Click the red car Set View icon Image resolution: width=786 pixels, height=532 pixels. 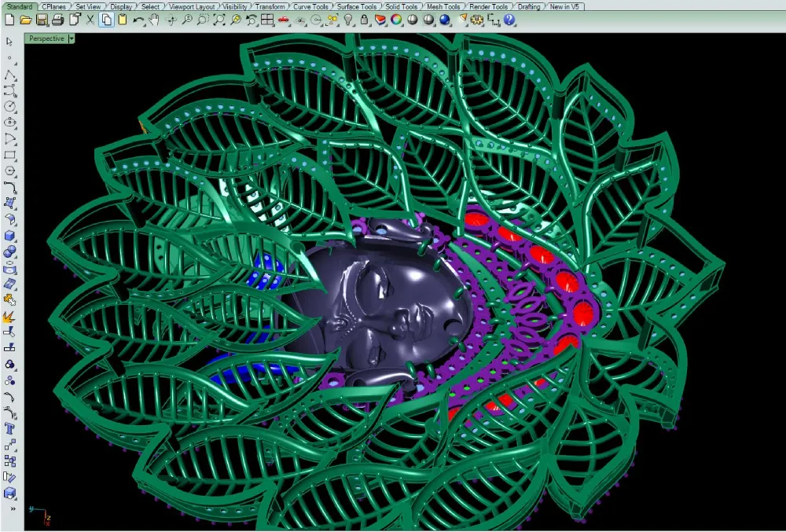tap(284, 20)
